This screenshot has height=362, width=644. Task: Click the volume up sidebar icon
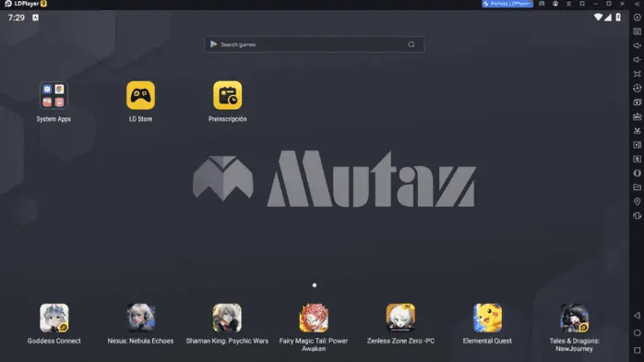[x=637, y=45]
